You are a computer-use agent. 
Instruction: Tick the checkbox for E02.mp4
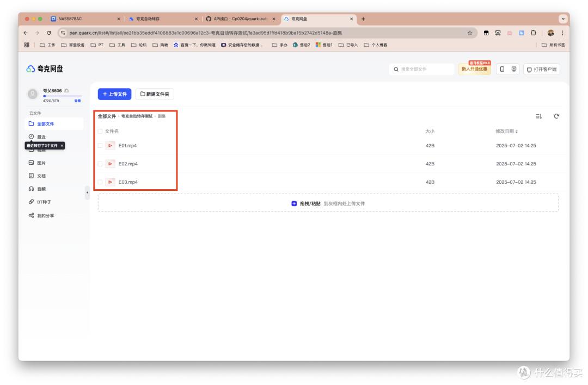(x=100, y=164)
